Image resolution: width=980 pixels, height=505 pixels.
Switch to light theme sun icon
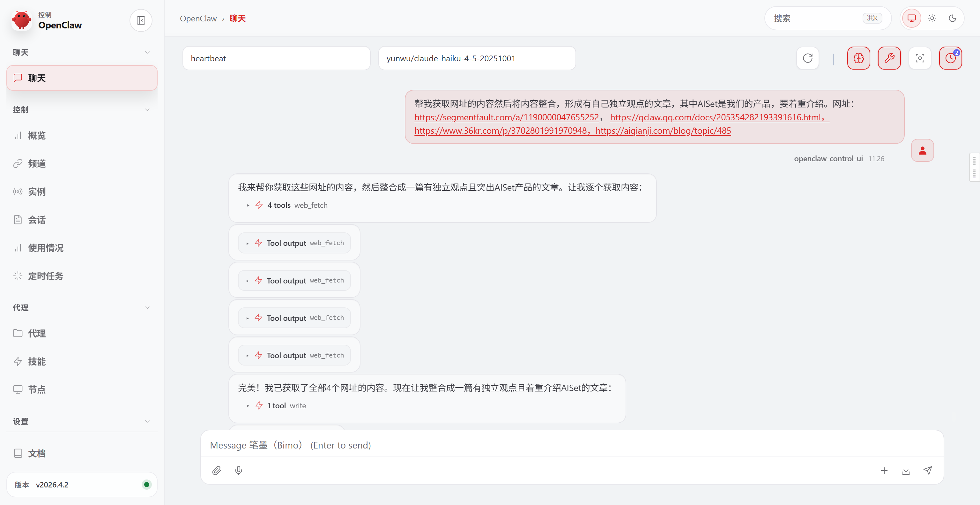coord(932,18)
